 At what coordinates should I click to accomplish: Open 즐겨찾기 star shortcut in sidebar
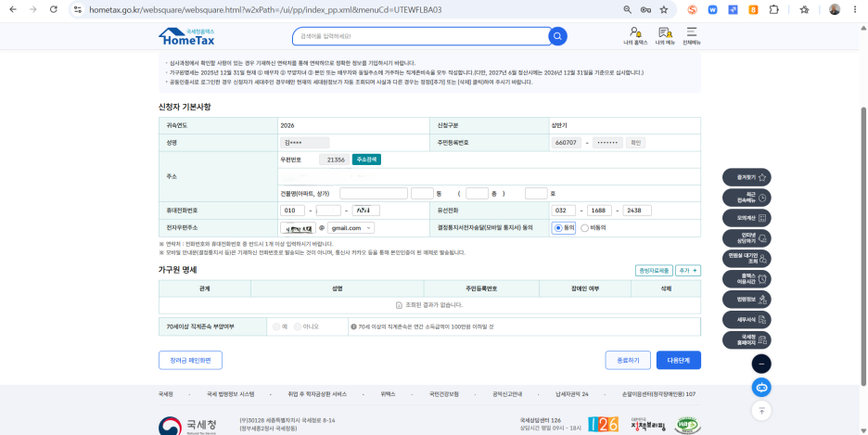coord(747,177)
